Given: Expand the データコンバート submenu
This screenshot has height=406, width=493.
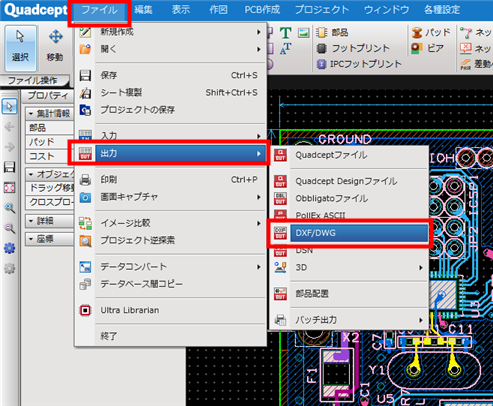Looking at the screenshot, I should (x=171, y=267).
